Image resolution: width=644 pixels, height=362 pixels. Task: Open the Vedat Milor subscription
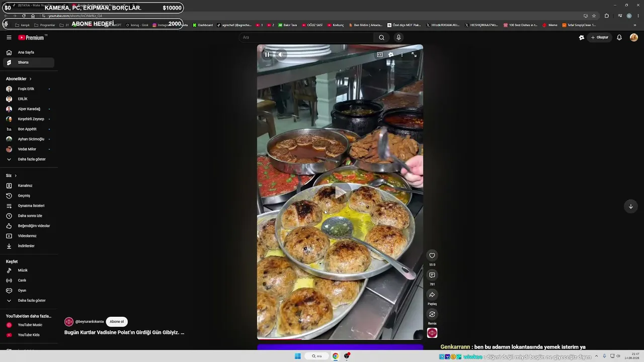(29, 149)
